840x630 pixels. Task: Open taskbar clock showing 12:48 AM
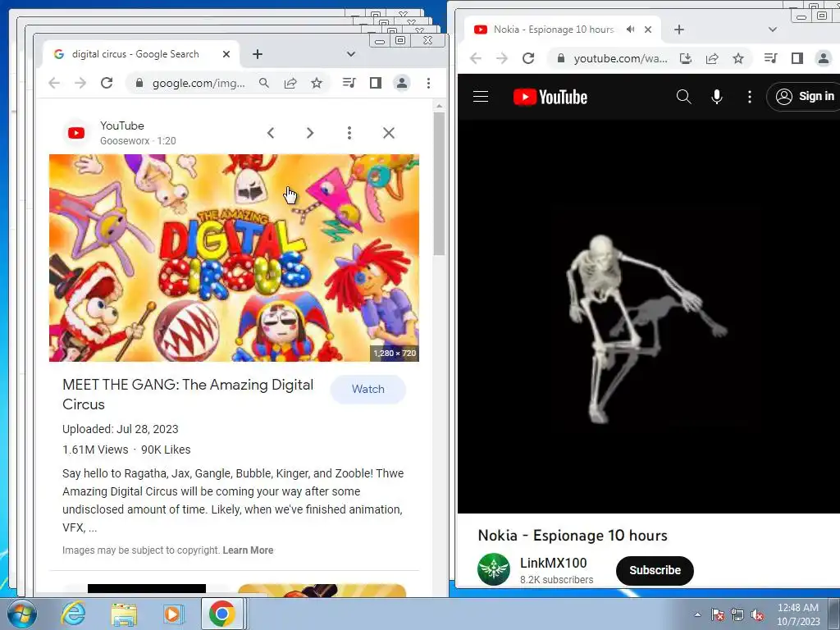pyautogui.click(x=798, y=614)
